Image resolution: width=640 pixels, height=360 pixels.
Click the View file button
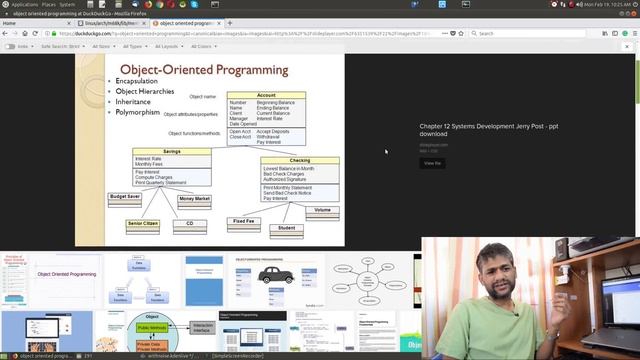tap(432, 163)
